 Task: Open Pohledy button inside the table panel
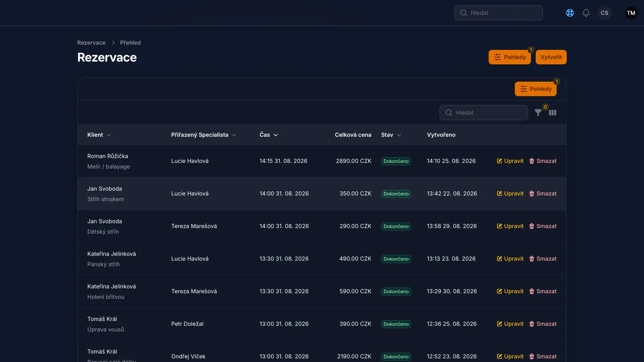click(x=536, y=89)
